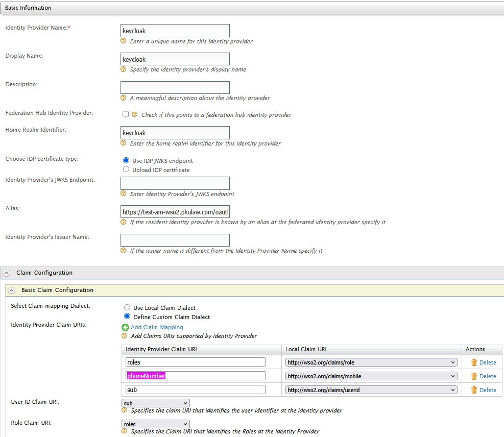Click sub claim URI text field
The height and width of the screenshot is (437, 504).
tap(196, 390)
